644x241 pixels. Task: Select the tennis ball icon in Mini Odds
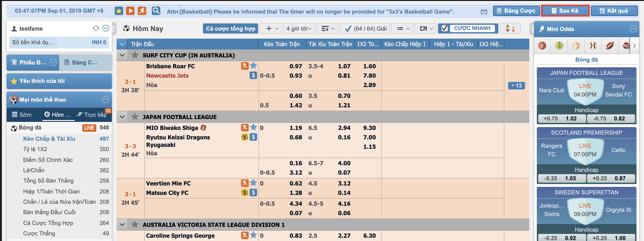(559, 46)
